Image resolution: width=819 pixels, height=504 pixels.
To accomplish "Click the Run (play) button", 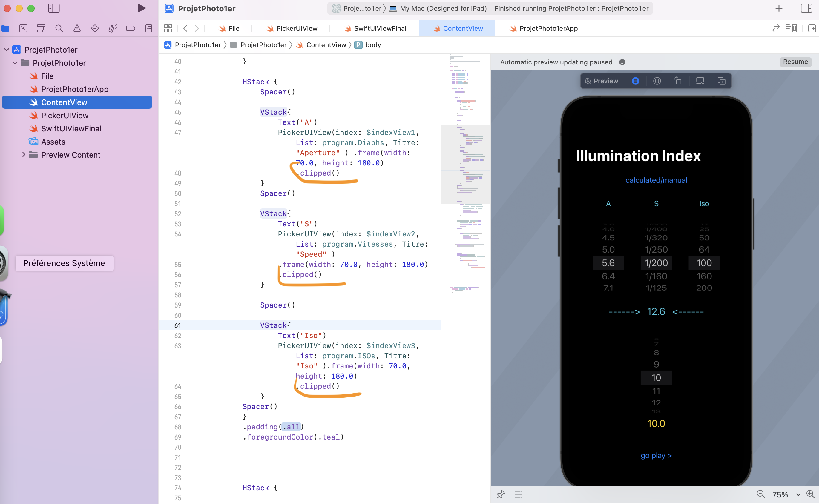I will [141, 8].
